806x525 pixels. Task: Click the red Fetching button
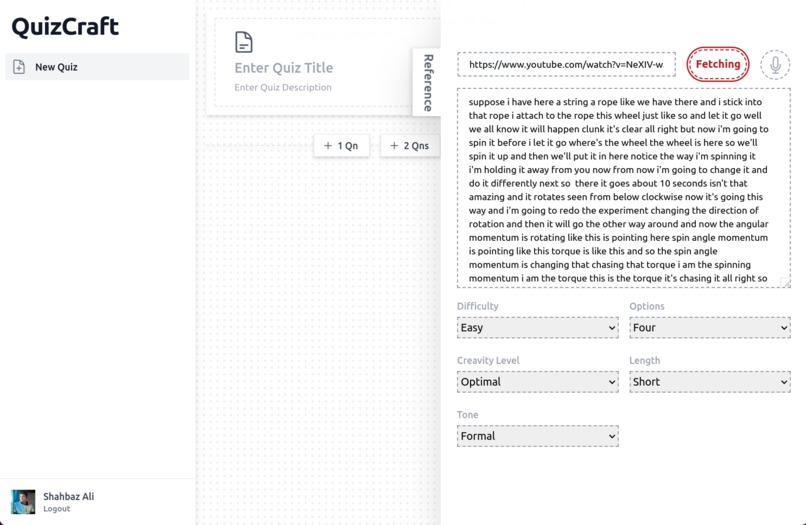[718, 64]
